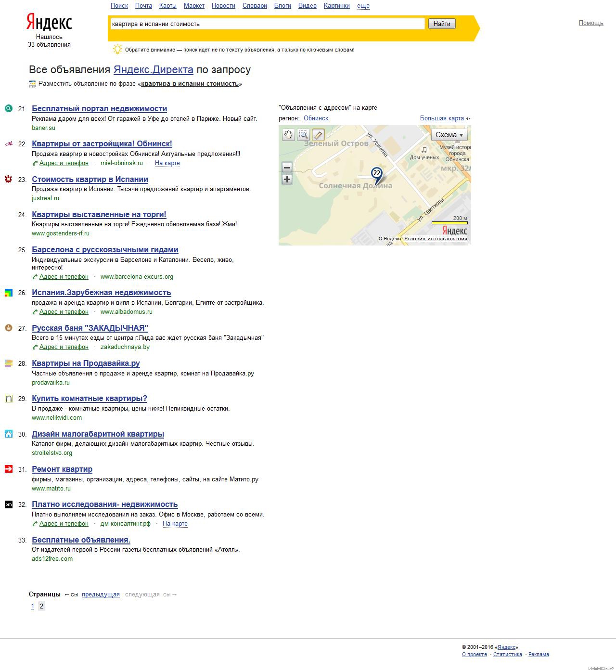Click green URL www.gostenders-rf.ru
The width and height of the screenshot is (616, 672).
point(61,233)
